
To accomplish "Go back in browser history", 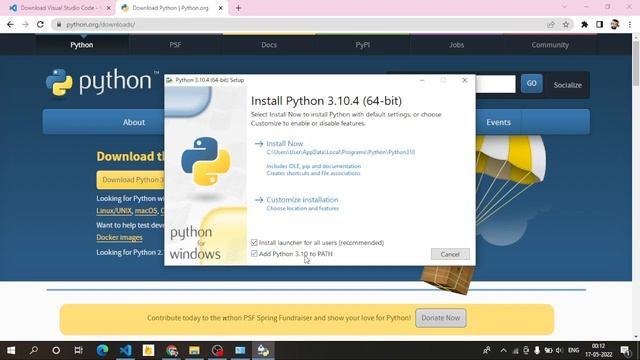I will [x=10, y=24].
